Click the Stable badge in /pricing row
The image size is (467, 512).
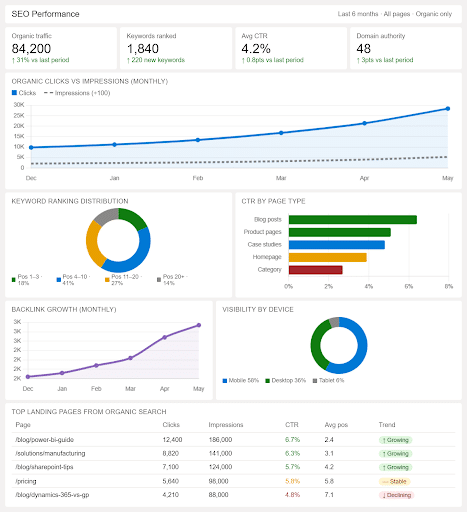tap(394, 481)
